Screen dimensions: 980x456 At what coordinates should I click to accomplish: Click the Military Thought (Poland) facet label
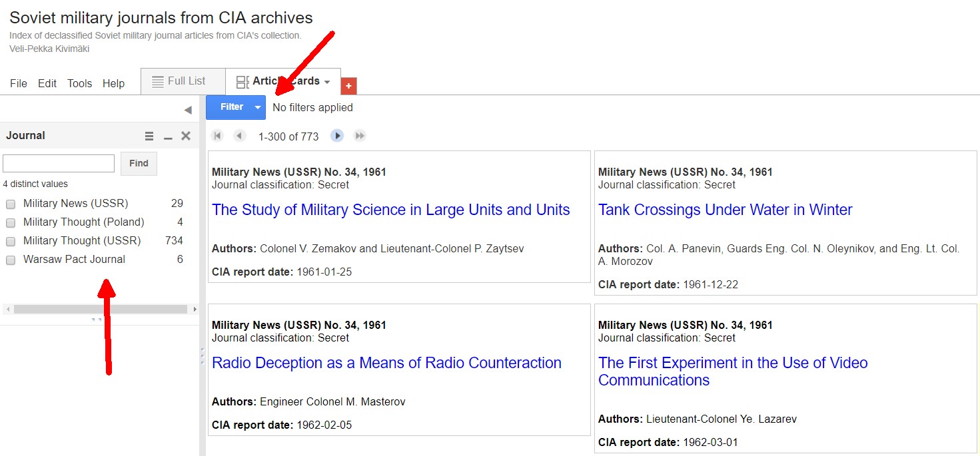pyautogui.click(x=84, y=222)
